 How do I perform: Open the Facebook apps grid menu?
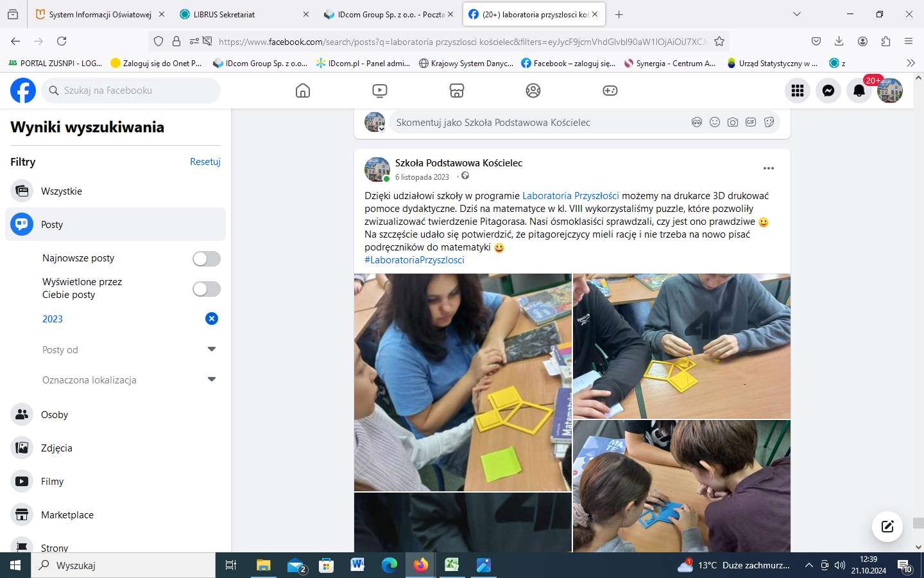pyautogui.click(x=798, y=91)
